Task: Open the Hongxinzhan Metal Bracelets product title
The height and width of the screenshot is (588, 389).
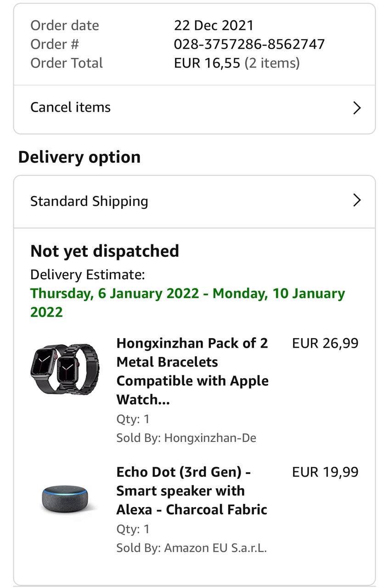Action: click(x=192, y=371)
